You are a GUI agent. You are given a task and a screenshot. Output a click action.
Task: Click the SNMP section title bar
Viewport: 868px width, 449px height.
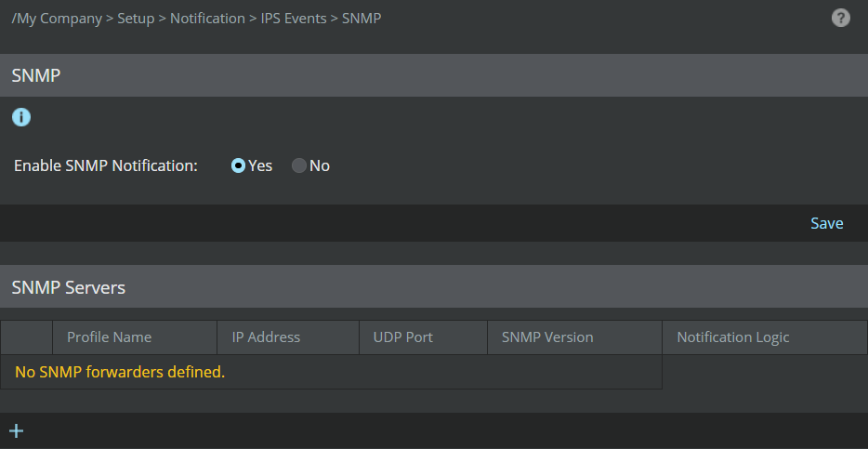click(x=434, y=75)
